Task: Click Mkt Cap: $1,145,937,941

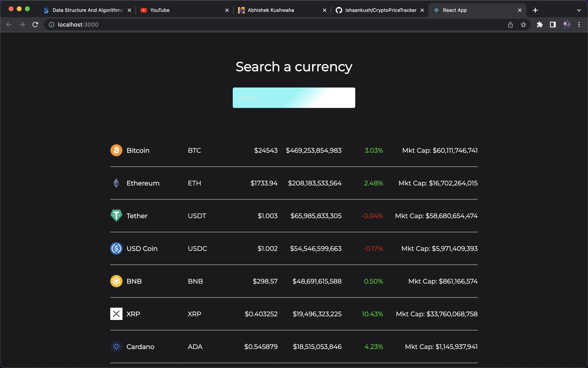Action: (441, 347)
